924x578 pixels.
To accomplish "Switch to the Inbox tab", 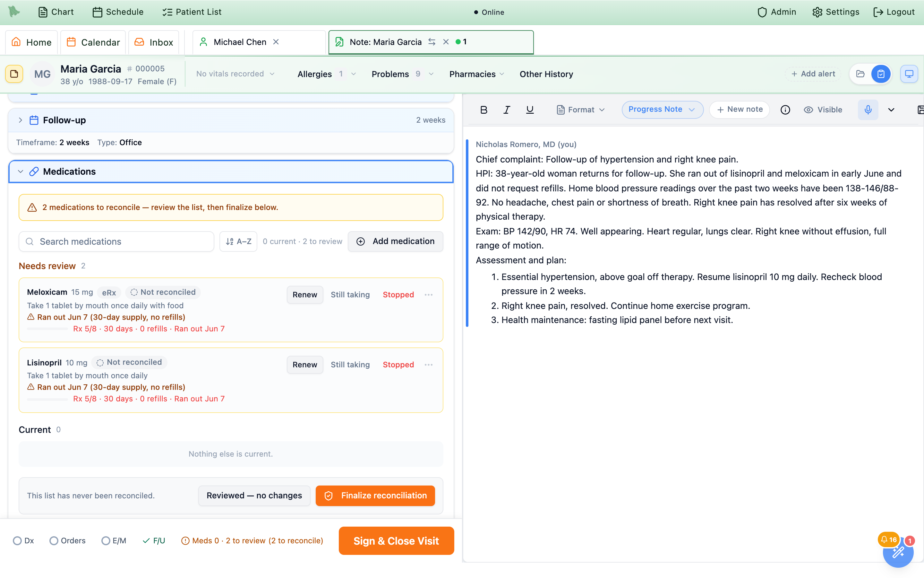I will coord(154,42).
